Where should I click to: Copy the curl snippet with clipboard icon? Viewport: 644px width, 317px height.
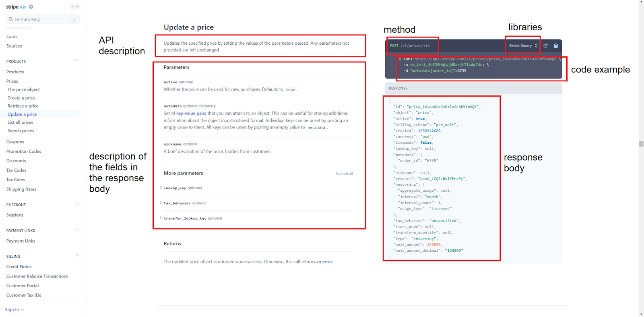click(x=556, y=46)
